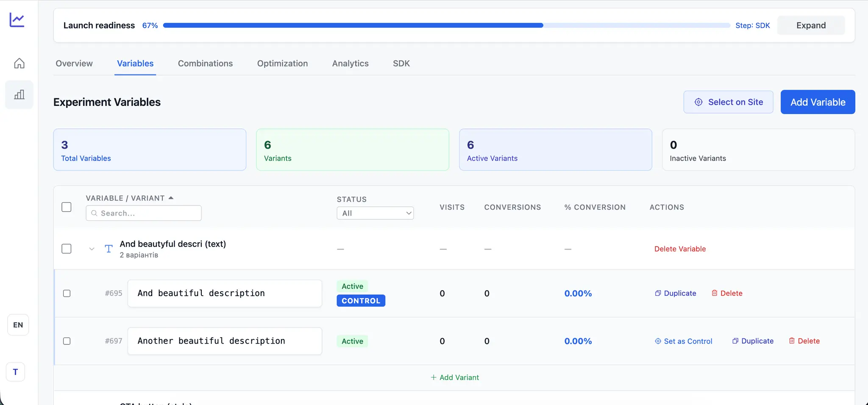Click the Total Variables stat card

(150, 150)
